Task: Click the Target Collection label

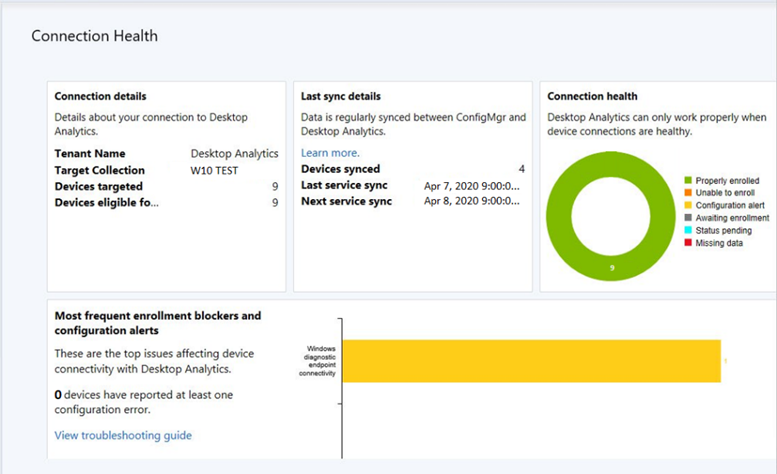Action: [100, 170]
